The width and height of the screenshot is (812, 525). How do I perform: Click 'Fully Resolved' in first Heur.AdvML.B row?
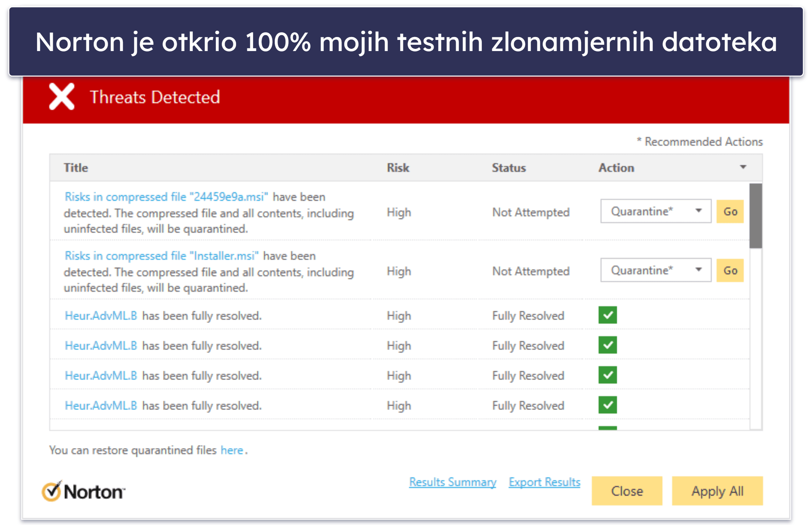528,316
